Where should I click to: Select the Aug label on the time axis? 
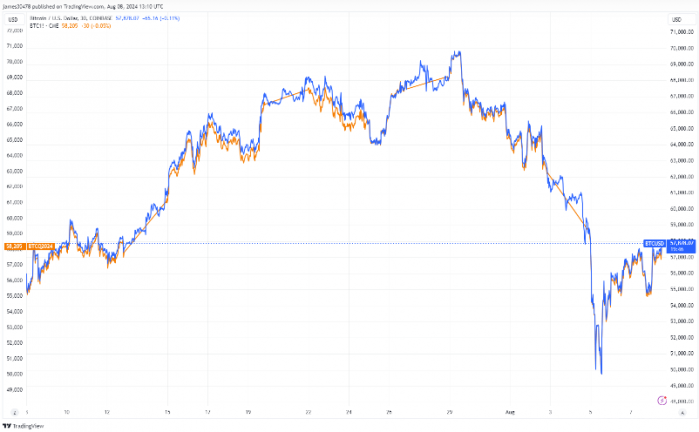coord(512,411)
